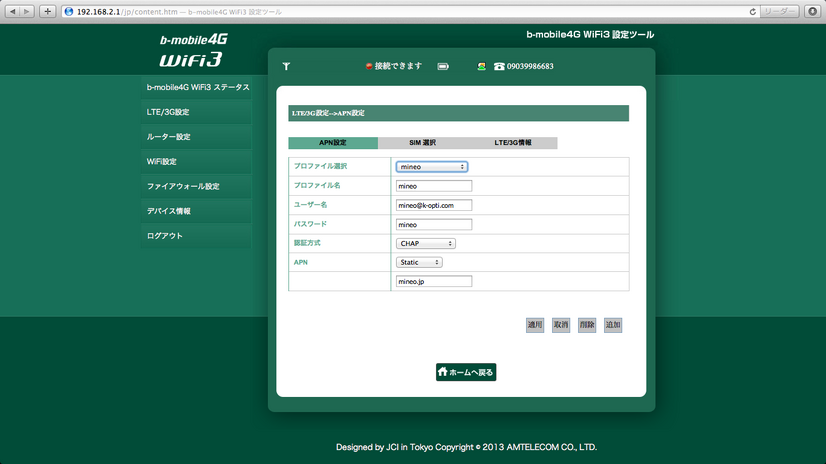Viewport: 826px width, 464px height.
Task: Go forward with the browser forward arrow
Action: point(27,11)
